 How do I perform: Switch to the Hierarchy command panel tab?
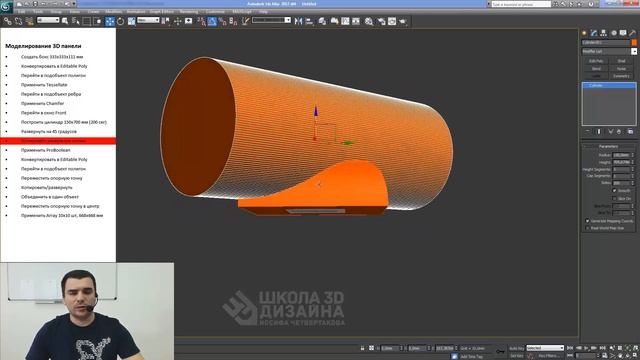coord(603,33)
